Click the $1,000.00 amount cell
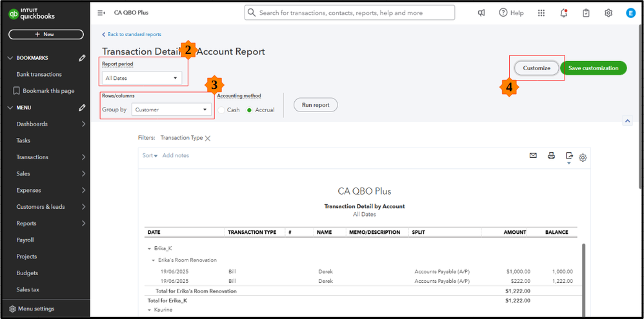This screenshot has width=644, height=319. tap(518, 271)
